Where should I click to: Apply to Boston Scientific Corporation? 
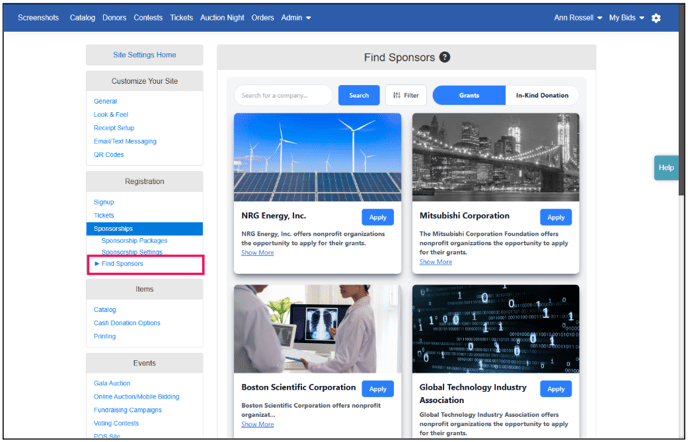(377, 389)
